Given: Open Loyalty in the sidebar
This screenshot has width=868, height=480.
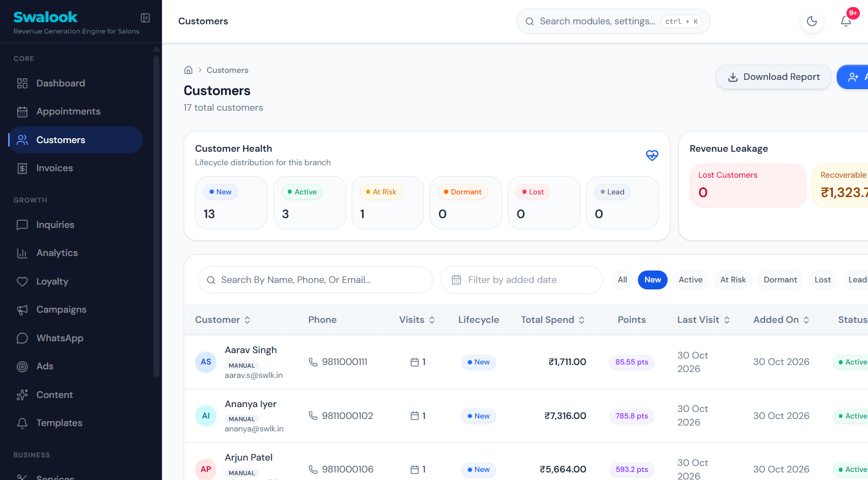Looking at the screenshot, I should 76,281.
